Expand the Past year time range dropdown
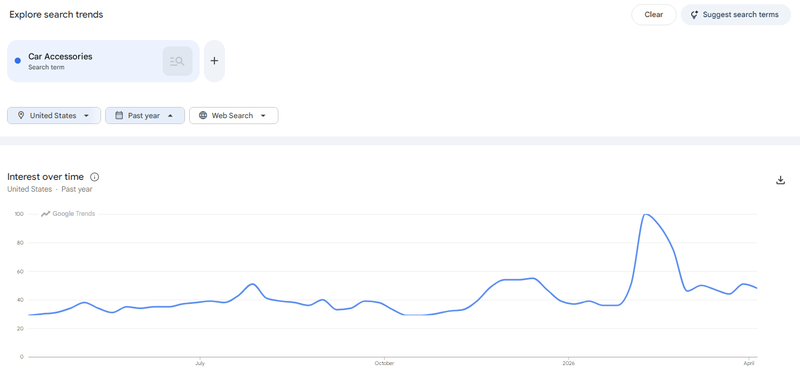The width and height of the screenshot is (800, 378). pos(145,115)
